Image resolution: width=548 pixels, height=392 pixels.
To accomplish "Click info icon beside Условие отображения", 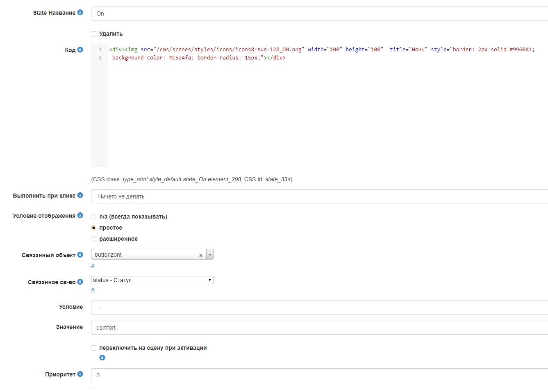I will (80, 215).
